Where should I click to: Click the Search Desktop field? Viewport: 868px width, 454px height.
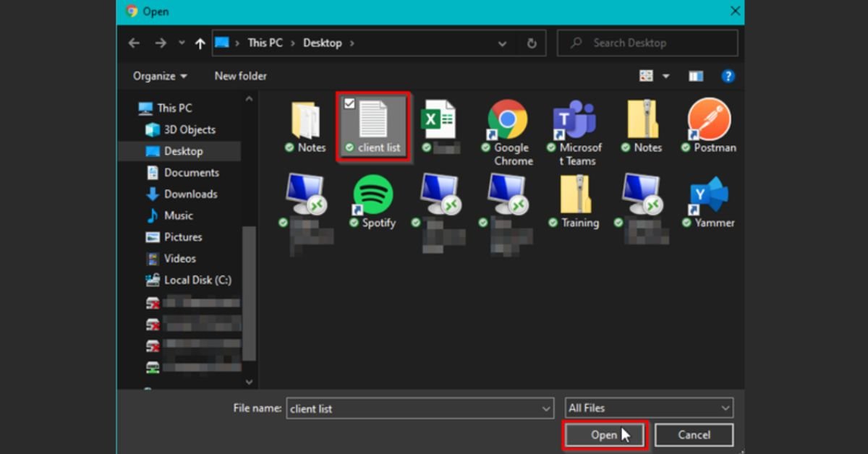pos(647,43)
